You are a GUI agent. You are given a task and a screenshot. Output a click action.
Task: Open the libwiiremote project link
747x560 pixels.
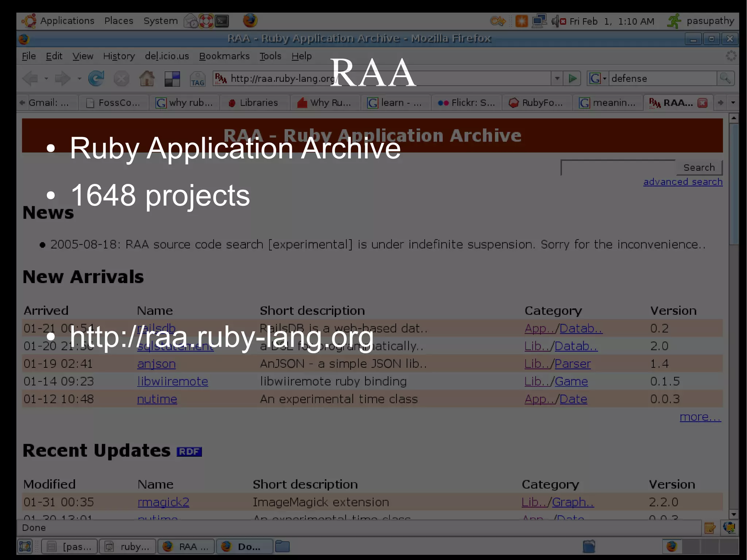173,382
